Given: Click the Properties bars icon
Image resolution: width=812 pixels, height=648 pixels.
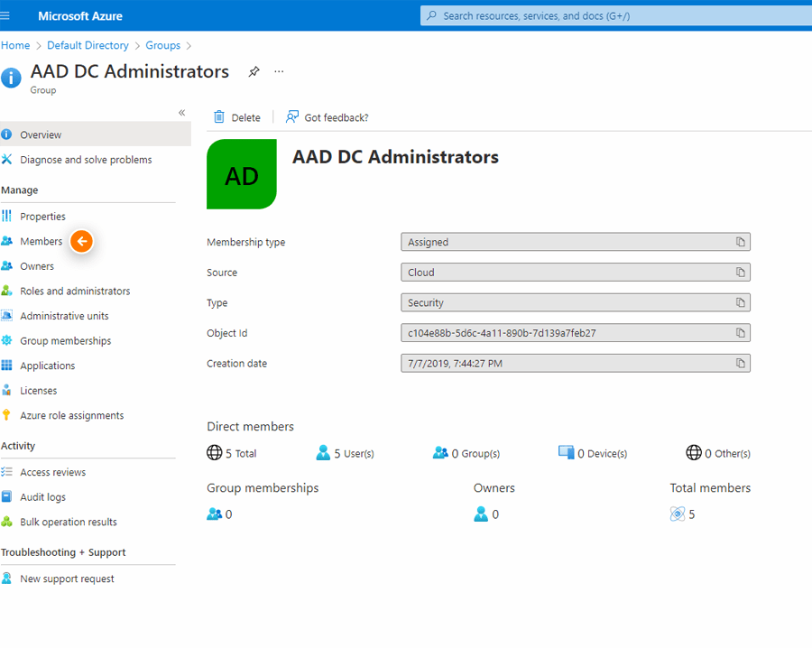Looking at the screenshot, I should click(x=6, y=216).
